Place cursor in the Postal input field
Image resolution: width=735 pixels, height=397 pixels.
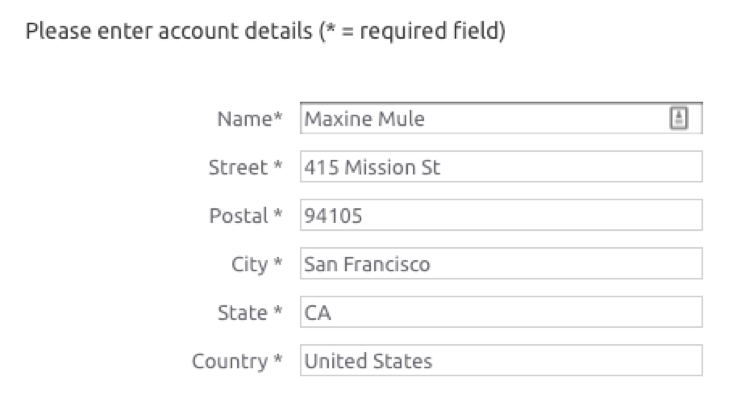click(x=501, y=215)
